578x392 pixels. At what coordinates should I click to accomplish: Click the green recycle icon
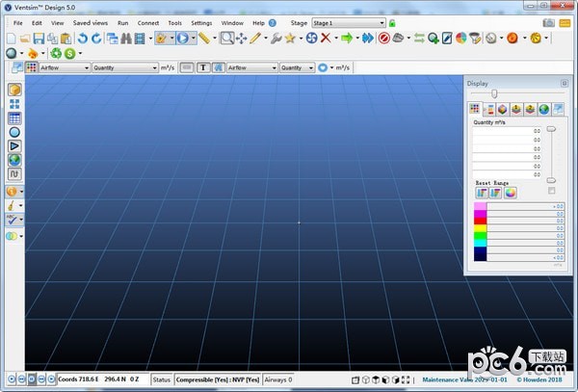click(x=56, y=53)
